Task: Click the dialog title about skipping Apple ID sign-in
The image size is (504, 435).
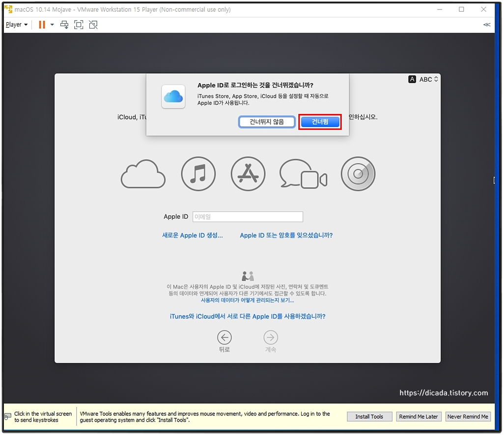Action: click(x=255, y=85)
